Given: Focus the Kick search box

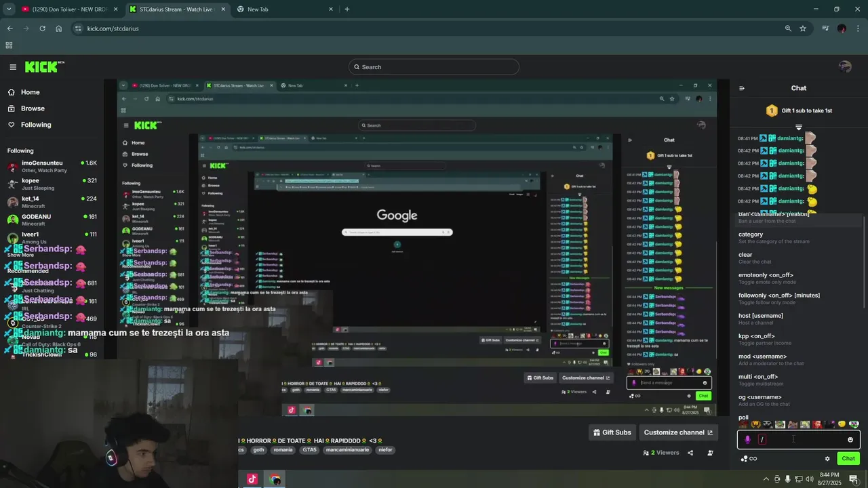Looking at the screenshot, I should click(434, 67).
